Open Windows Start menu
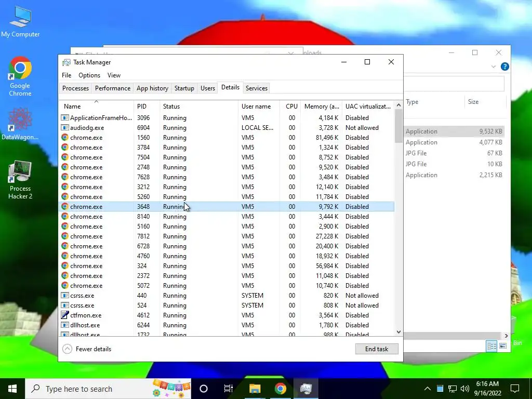Image resolution: width=532 pixels, height=399 pixels. [x=12, y=389]
